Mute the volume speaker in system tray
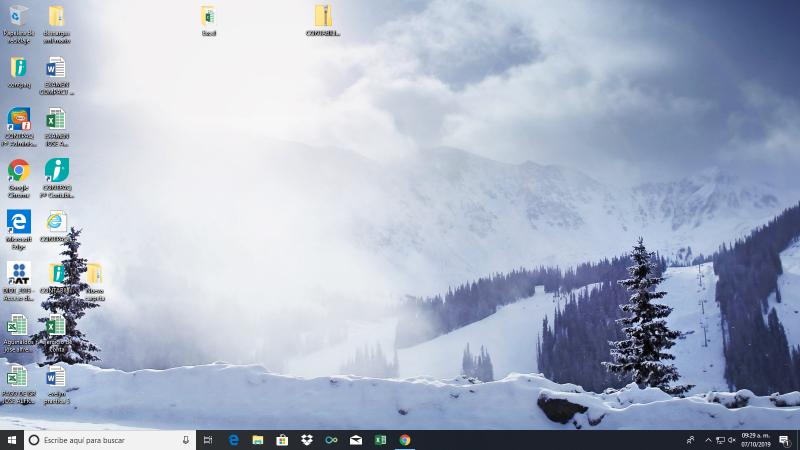 pyautogui.click(x=732, y=440)
